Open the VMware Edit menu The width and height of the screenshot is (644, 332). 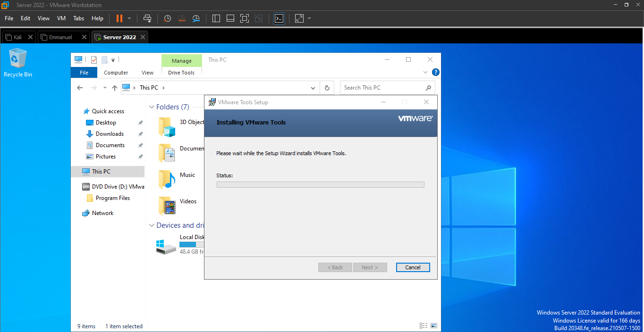point(25,18)
